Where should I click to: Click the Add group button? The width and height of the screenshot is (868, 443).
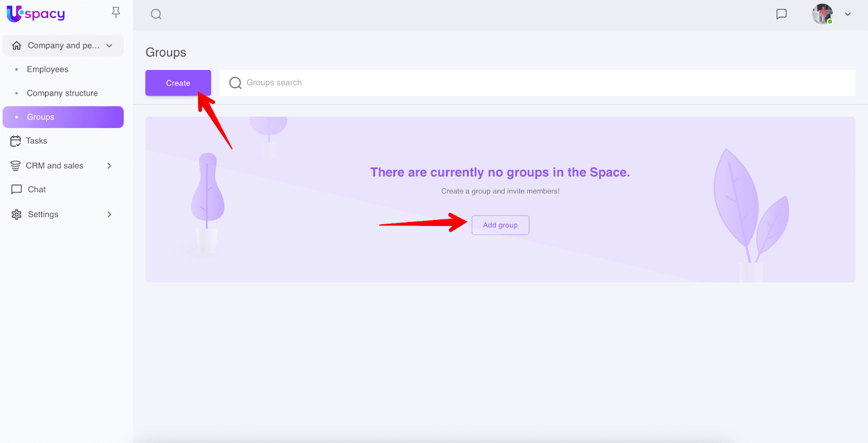pos(500,225)
